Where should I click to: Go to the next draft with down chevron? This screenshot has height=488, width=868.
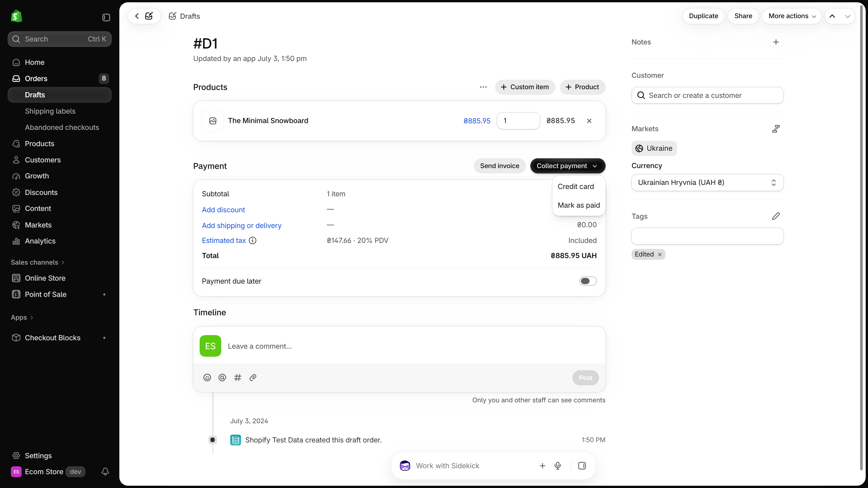(x=847, y=16)
